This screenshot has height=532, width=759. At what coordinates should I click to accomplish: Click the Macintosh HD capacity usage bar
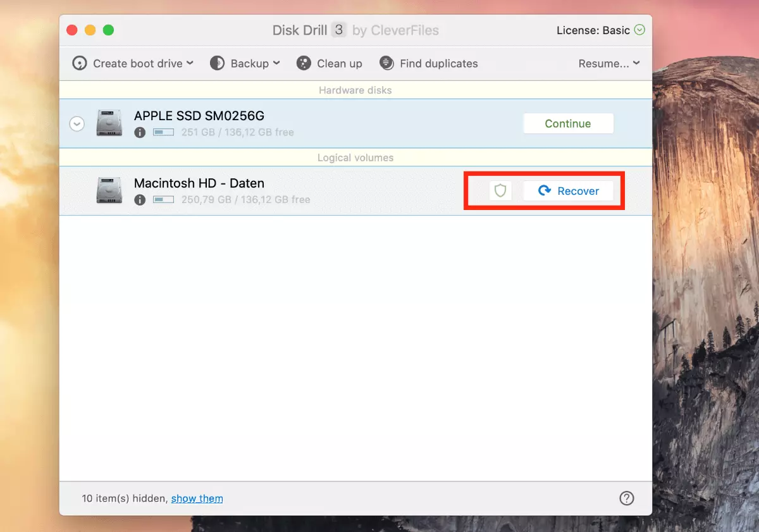click(163, 200)
